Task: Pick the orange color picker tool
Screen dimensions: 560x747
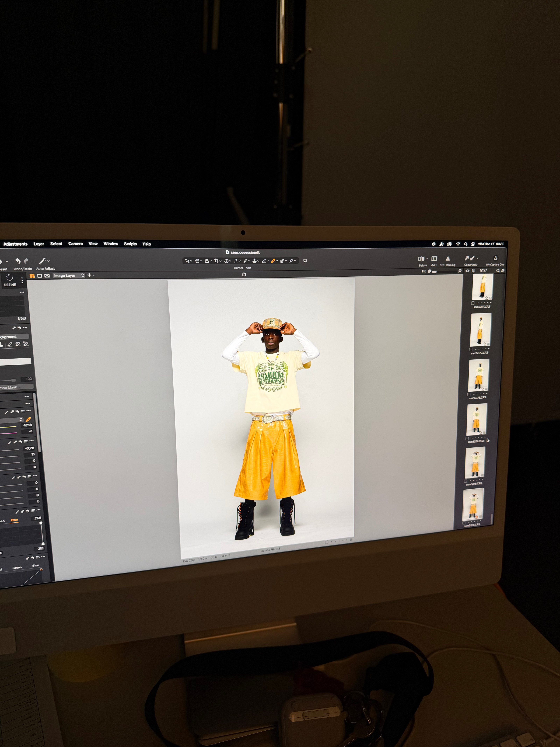Action: click(273, 261)
